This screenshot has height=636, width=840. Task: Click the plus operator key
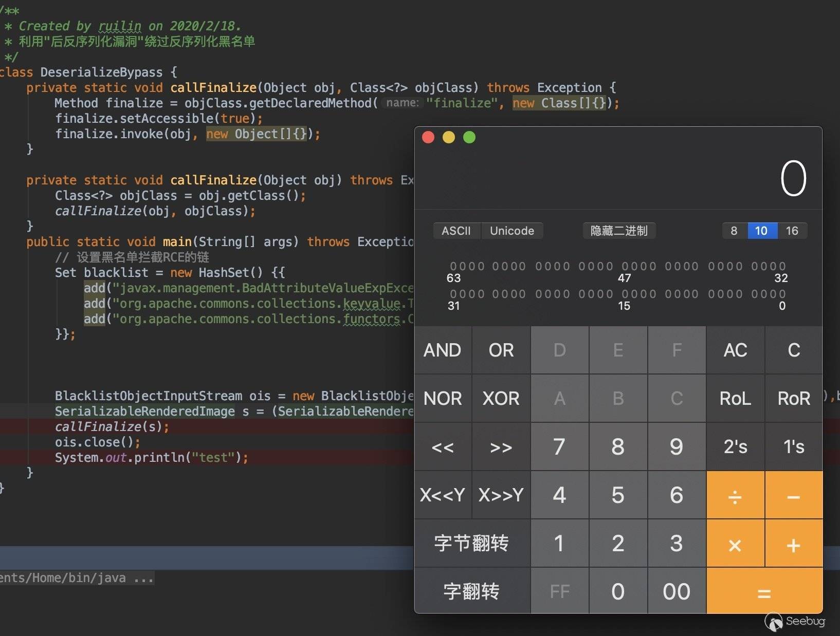(x=793, y=544)
